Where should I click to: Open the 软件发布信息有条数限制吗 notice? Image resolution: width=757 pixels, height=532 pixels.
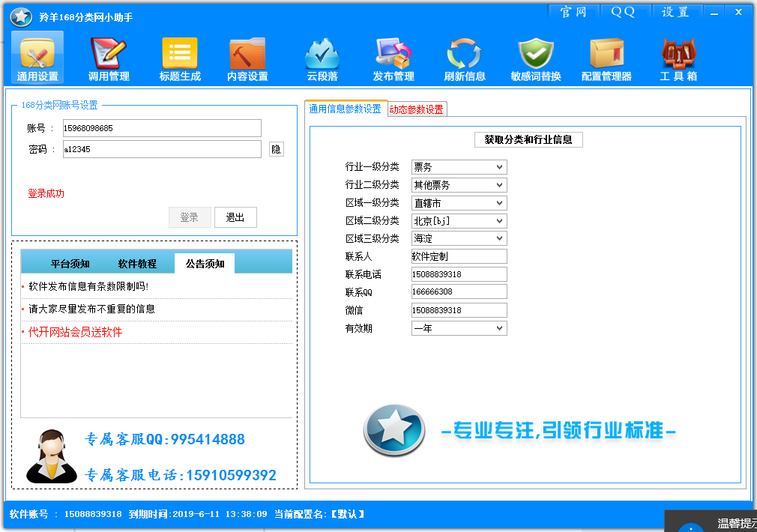[x=88, y=286]
